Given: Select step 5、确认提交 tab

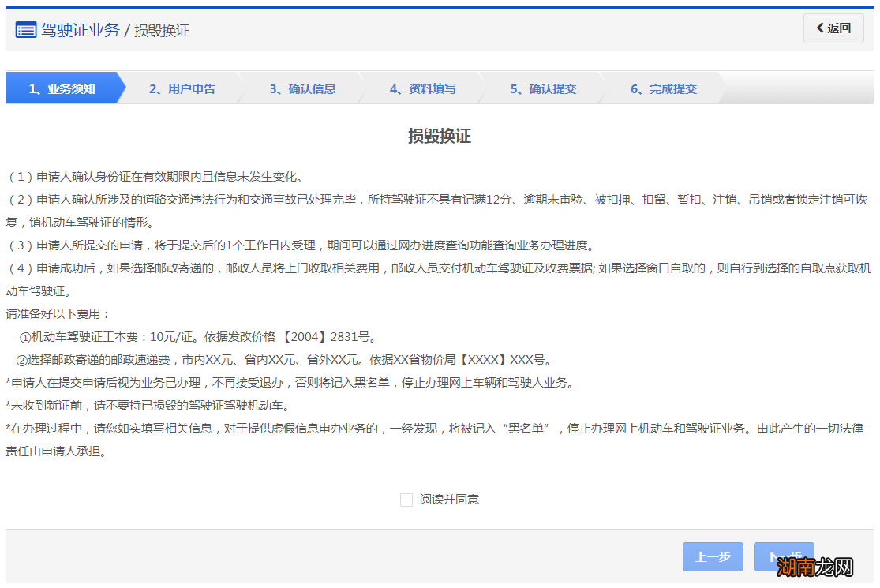Looking at the screenshot, I should point(545,88).
